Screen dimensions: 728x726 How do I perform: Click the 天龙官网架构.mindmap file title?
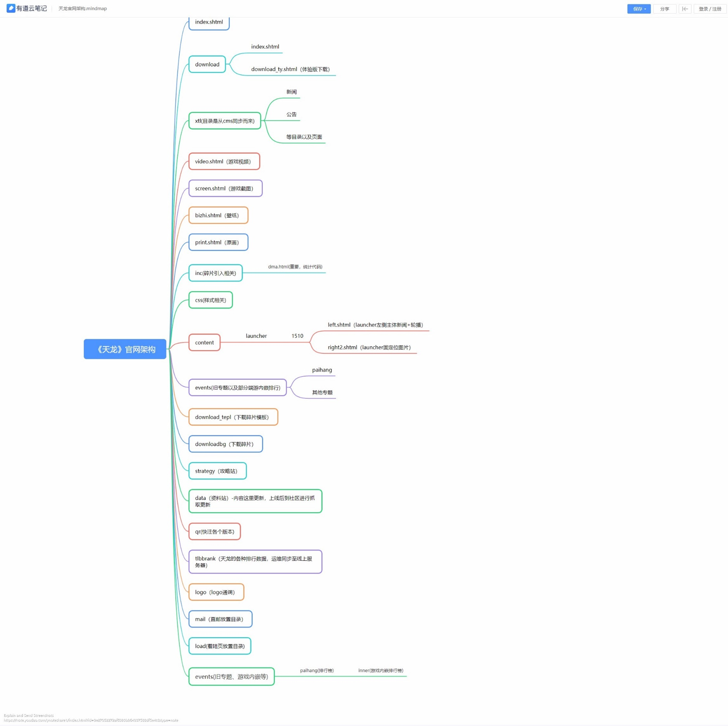82,8
